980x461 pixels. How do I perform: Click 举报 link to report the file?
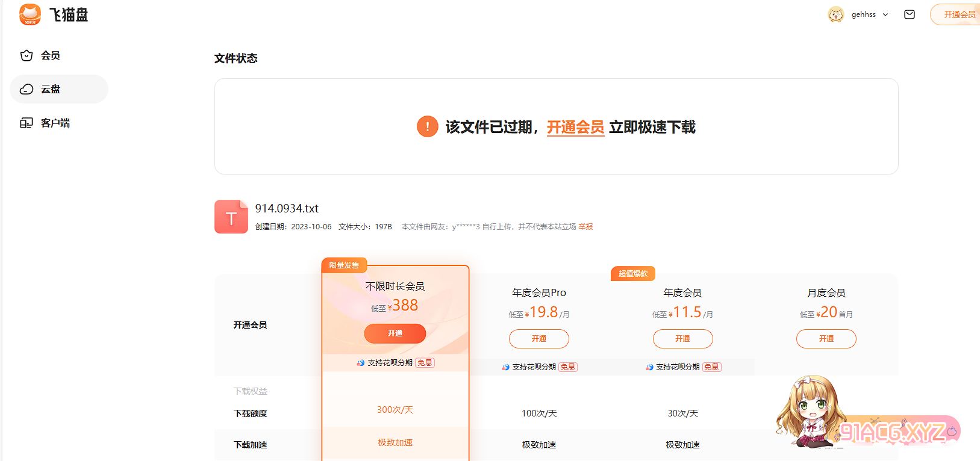tap(585, 227)
